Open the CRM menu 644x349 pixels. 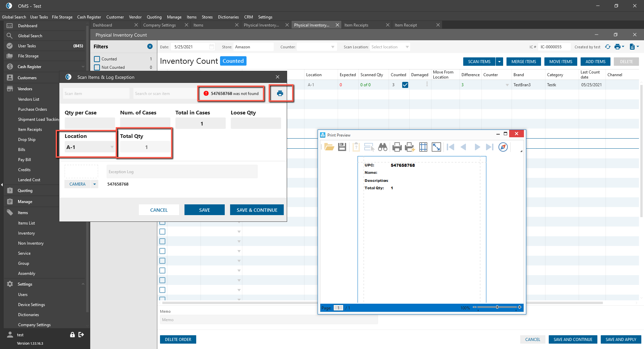(x=249, y=17)
